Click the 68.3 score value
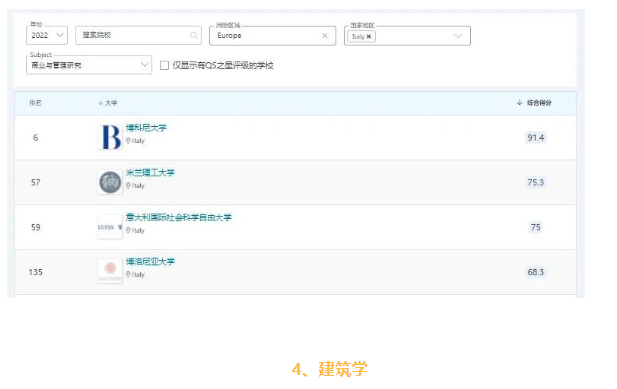Viewport: 617px width, 389px height. 536,272
